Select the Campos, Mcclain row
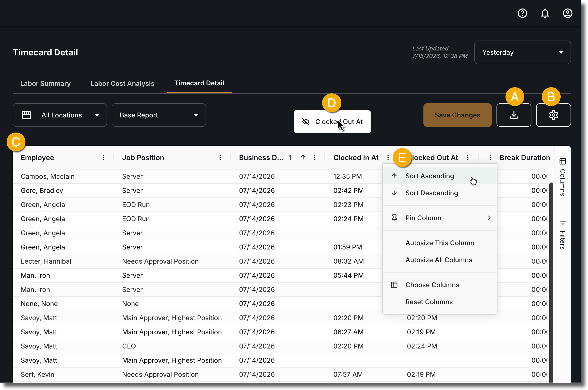 pyautogui.click(x=281, y=176)
